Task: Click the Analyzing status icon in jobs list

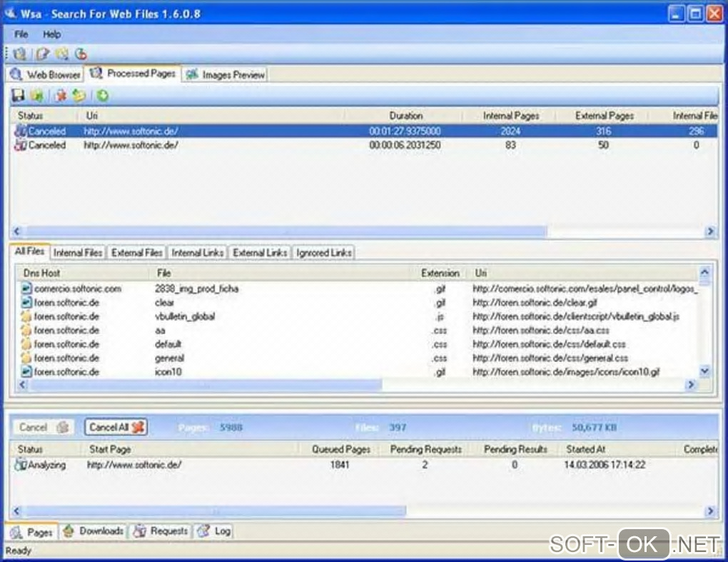Action: [21, 464]
